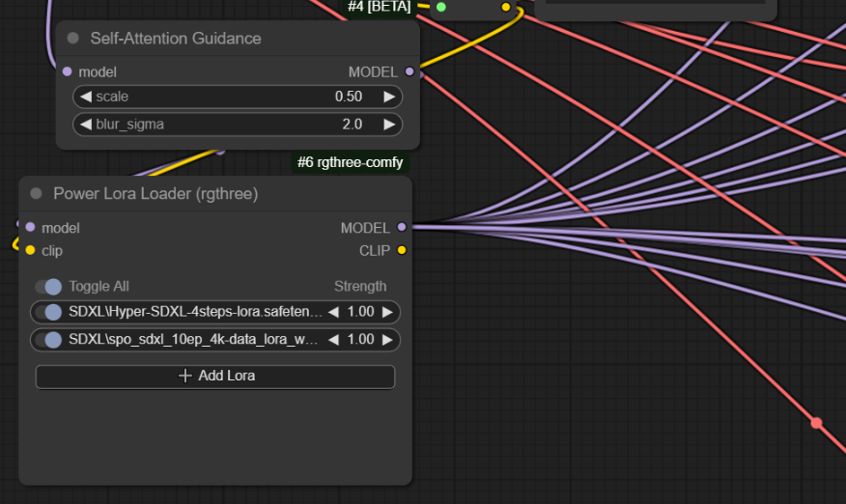
Task: Decrease Hyper-SDXL lora strength
Action: [x=333, y=312]
